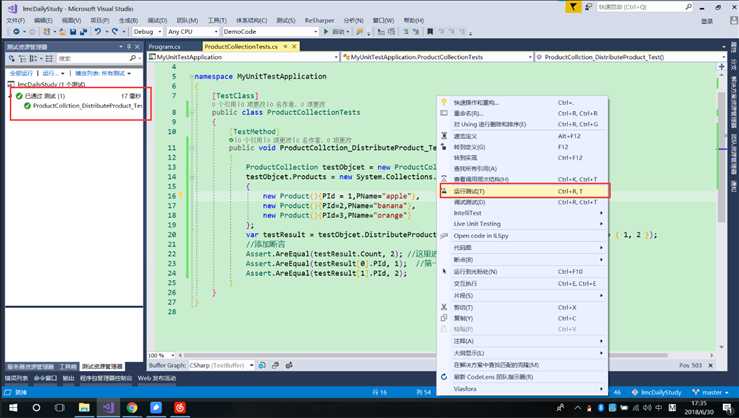Viewport: 739px width, 418px height.
Task: Click the lightbulb icon at line 16
Action: tap(181, 196)
